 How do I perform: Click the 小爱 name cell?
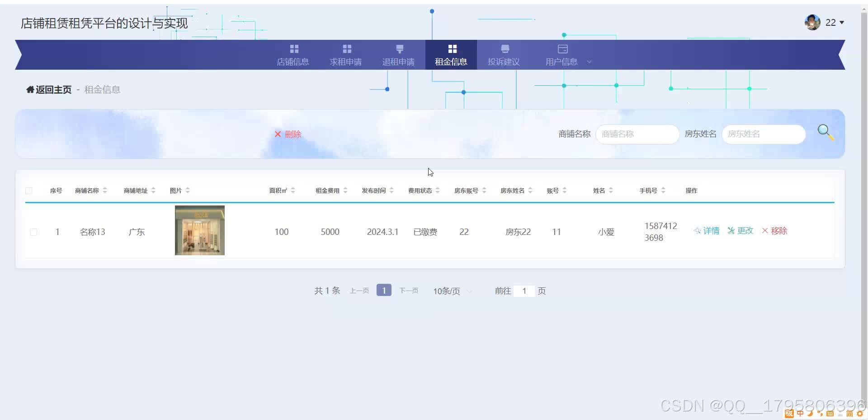pos(606,232)
